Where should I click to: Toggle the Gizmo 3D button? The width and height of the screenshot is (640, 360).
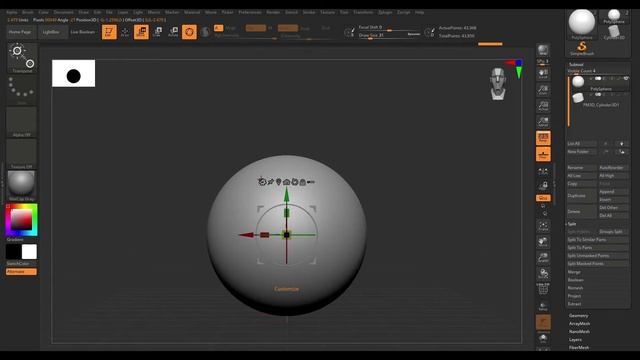click(189, 32)
